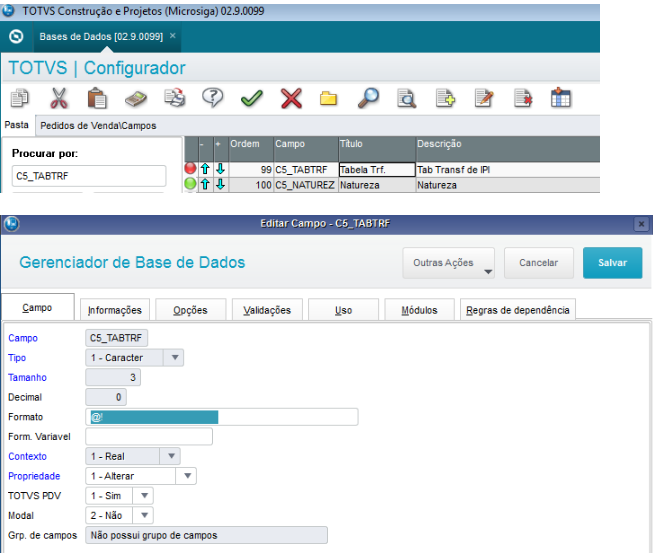Click the Ordem column header
Image resolution: width=653 pixels, height=556 pixels.
251,148
